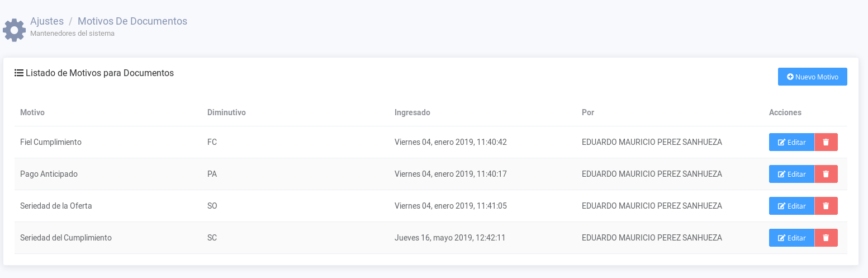Click Motivos De Documentos breadcrumb
Image resolution: width=868 pixels, height=278 pixels.
(132, 21)
